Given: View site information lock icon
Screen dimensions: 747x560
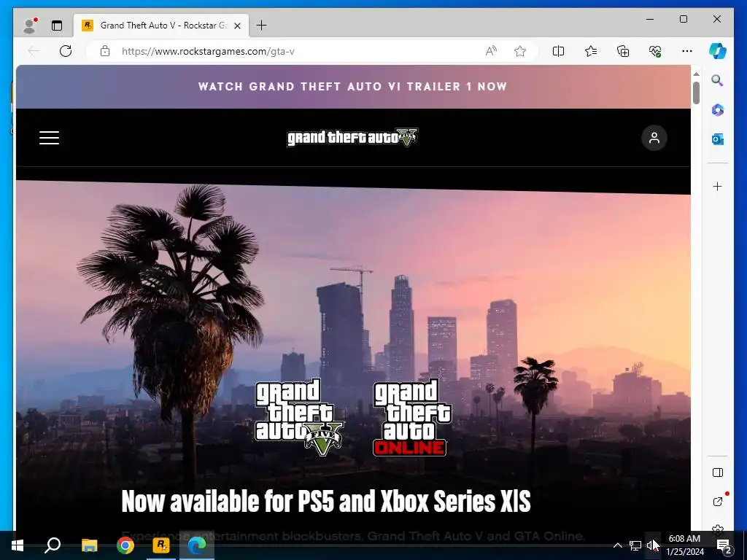Looking at the screenshot, I should [x=105, y=51].
